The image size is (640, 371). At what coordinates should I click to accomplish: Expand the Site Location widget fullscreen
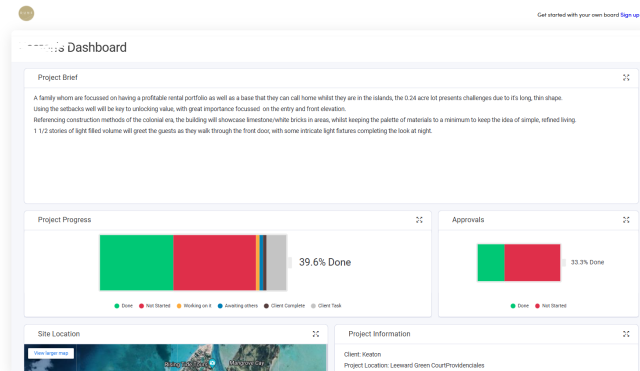click(316, 334)
